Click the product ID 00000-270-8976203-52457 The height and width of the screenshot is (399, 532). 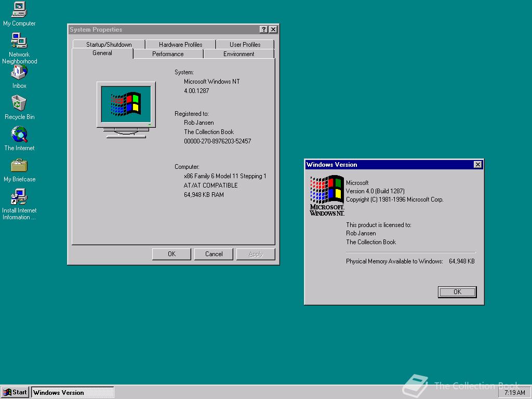[218, 141]
